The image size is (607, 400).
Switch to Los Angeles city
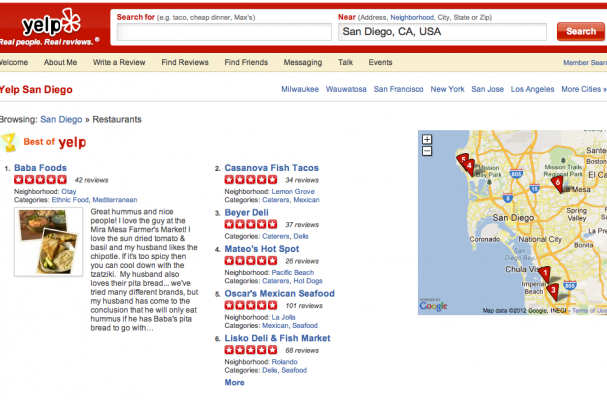point(533,89)
